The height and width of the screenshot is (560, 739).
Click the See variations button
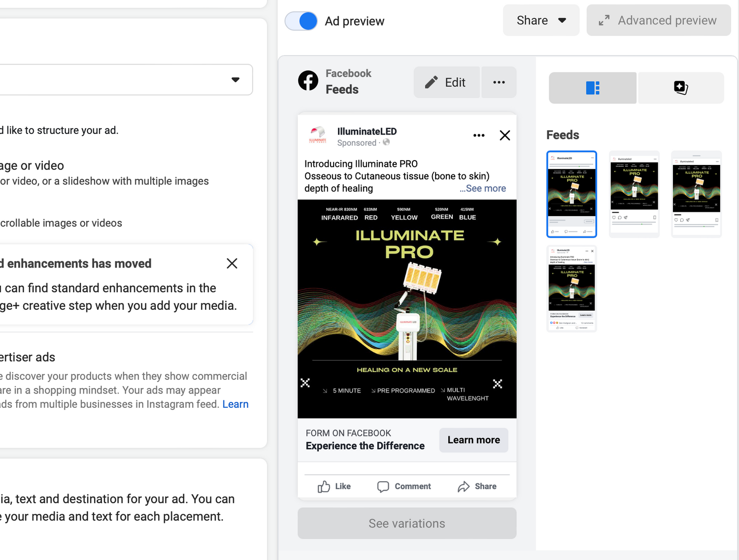pyautogui.click(x=407, y=523)
